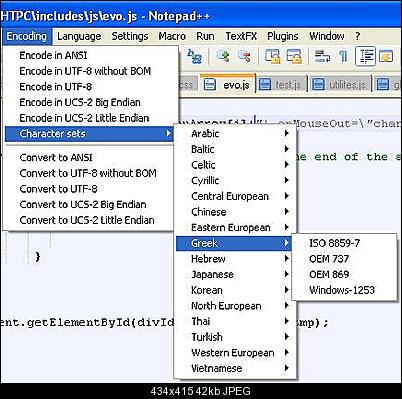Expand the Korean character set submenu
Screen dimensions: 402x399
[x=235, y=290]
